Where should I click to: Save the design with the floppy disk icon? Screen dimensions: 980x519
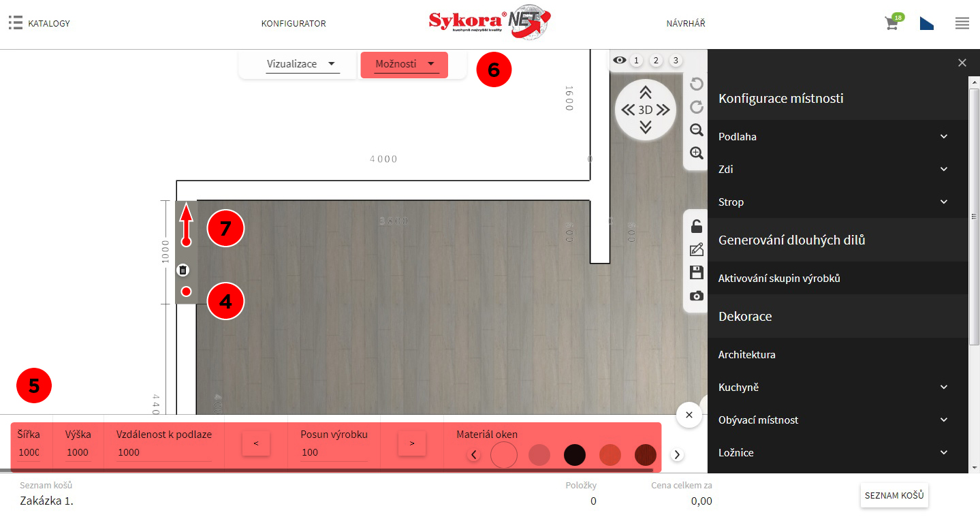pos(696,273)
